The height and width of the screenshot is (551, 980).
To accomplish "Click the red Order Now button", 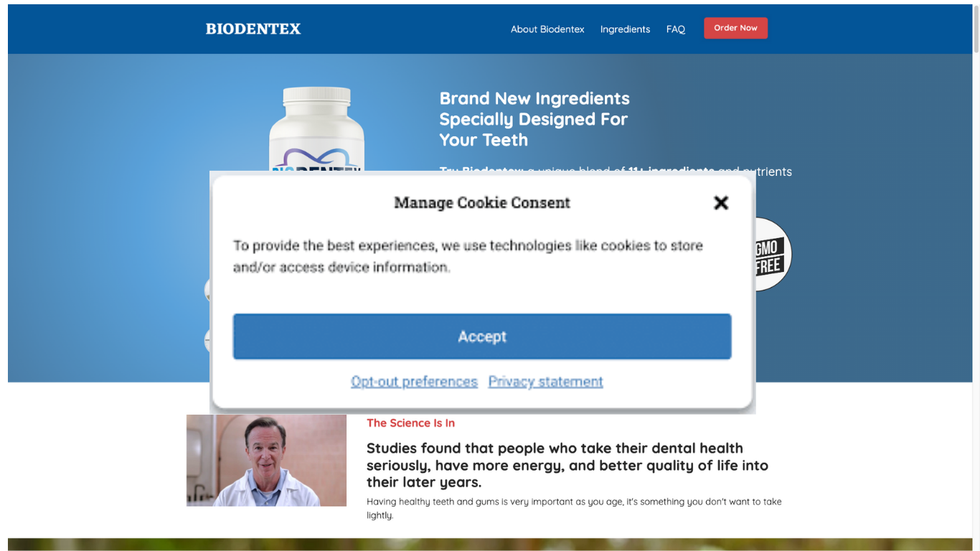I will [x=735, y=28].
